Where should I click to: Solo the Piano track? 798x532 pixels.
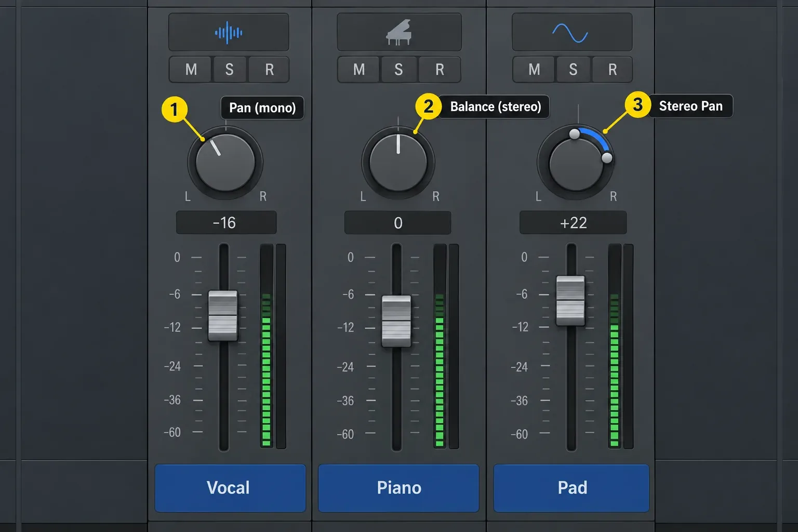[x=398, y=70]
